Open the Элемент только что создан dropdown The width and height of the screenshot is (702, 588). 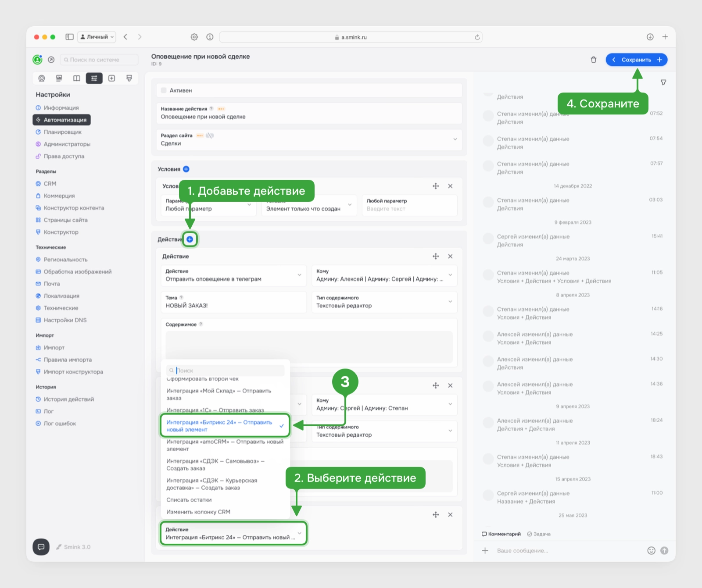click(309, 205)
